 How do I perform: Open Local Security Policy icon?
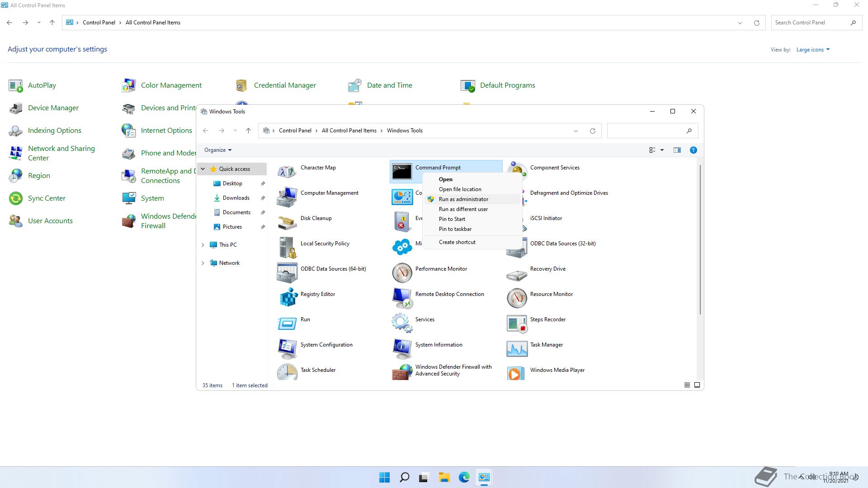point(287,248)
